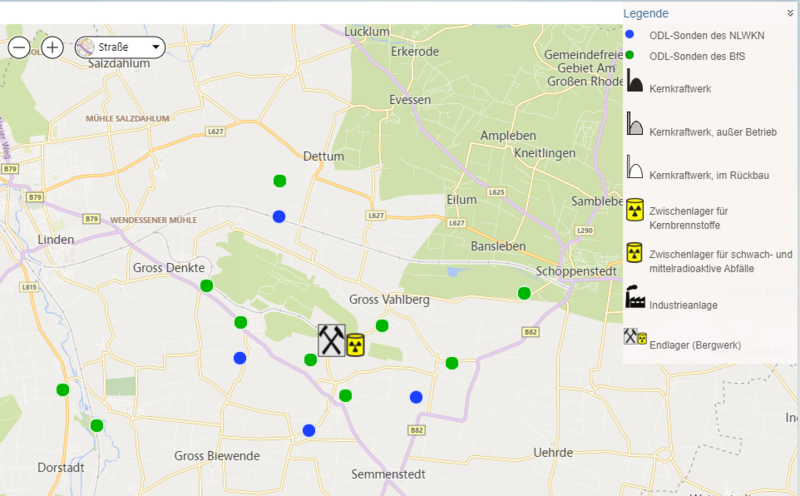
Task: Click the Industrieanlage factory legend icon
Action: click(x=635, y=298)
